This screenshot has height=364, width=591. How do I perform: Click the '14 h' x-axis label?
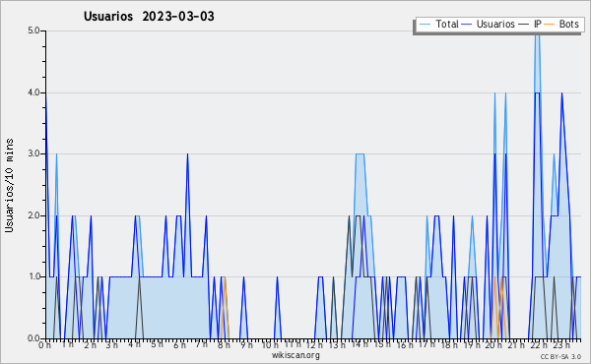click(x=360, y=344)
